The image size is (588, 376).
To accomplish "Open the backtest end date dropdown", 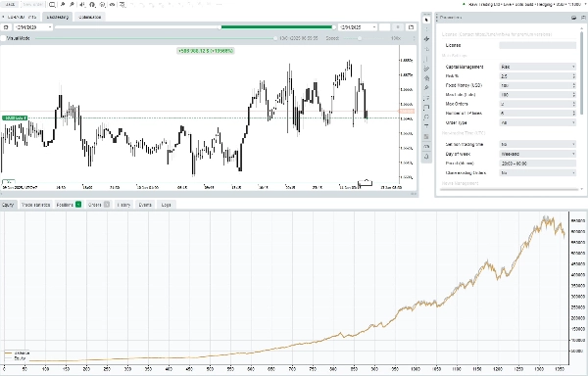I will point(358,27).
